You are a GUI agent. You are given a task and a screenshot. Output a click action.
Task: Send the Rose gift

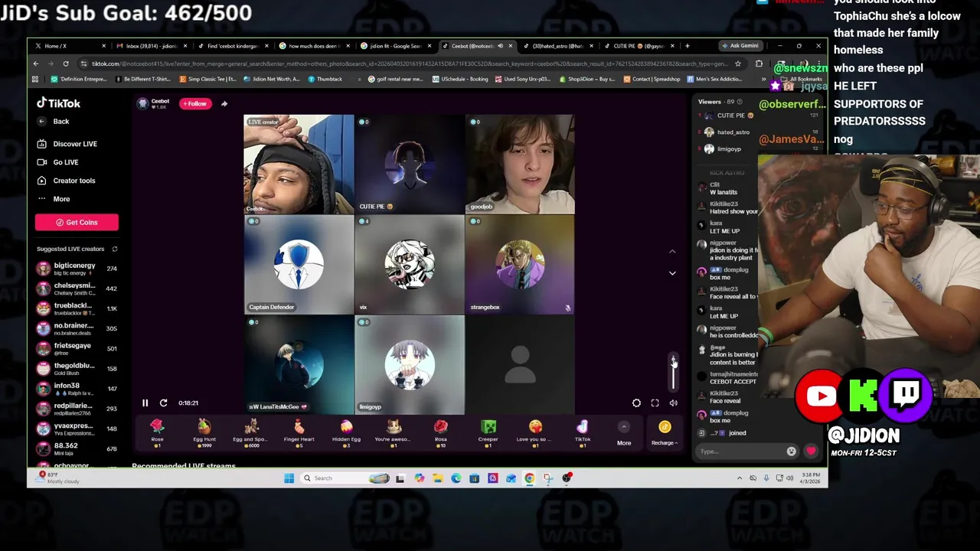point(157,432)
